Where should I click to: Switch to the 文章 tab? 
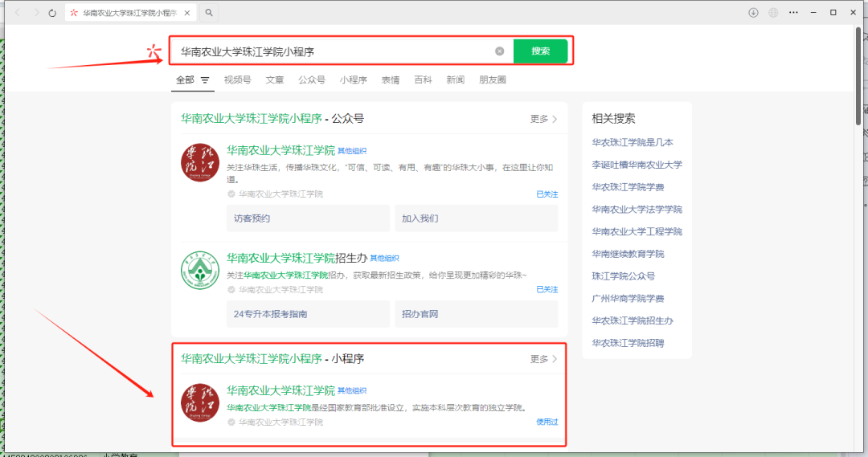(x=275, y=80)
